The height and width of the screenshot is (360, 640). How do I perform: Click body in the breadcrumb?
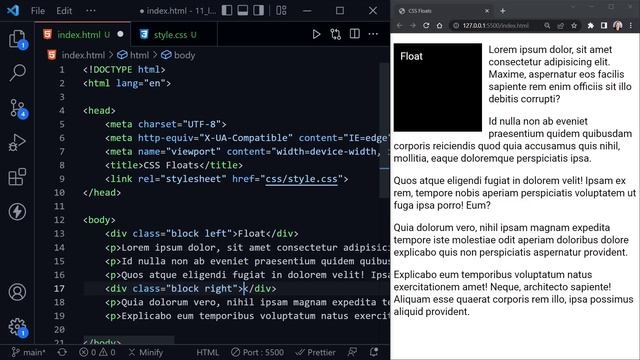pyautogui.click(x=184, y=55)
